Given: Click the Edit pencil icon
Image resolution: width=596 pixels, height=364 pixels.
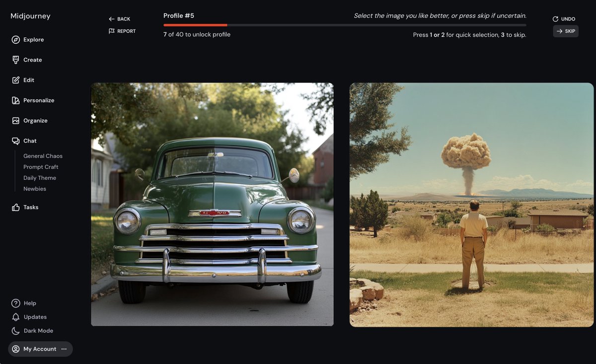Looking at the screenshot, I should click(16, 80).
